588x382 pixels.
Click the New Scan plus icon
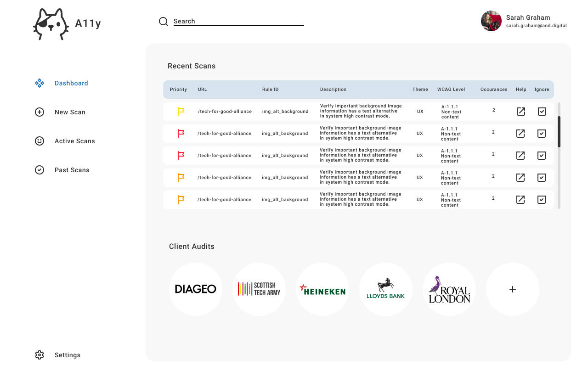[40, 112]
